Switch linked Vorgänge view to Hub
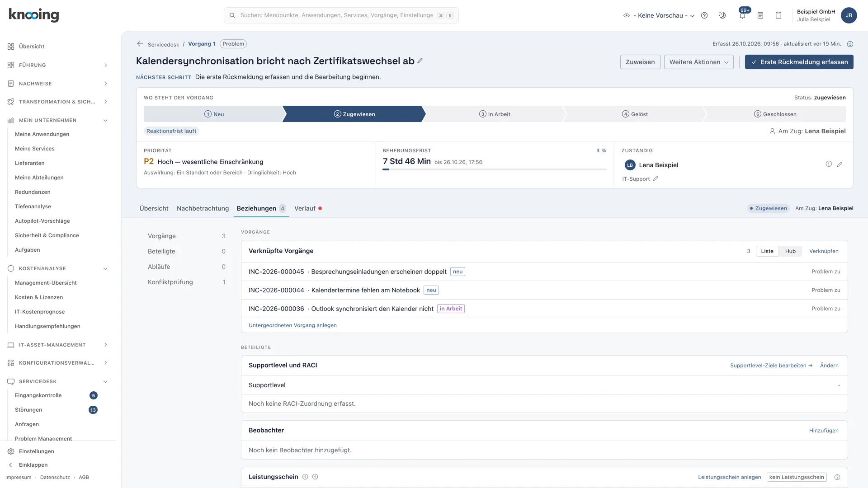Screen dimensions: 868x488 coord(790,251)
